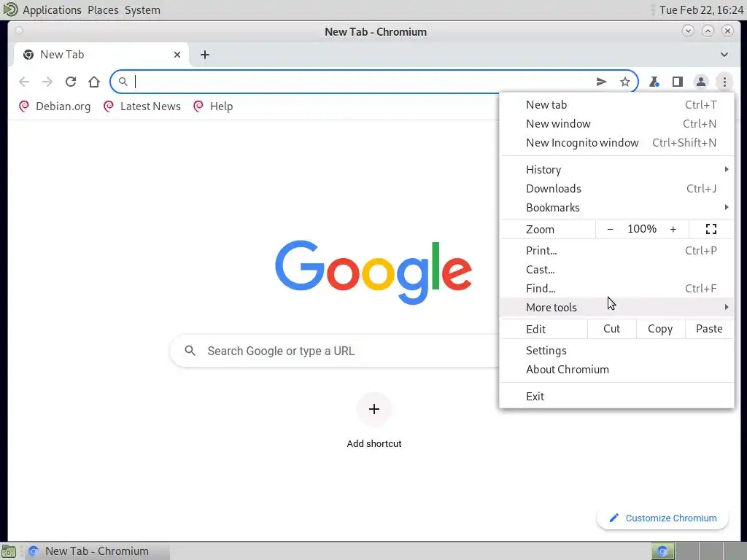Click the Google logo
The width and height of the screenshot is (747, 560).
tap(373, 271)
